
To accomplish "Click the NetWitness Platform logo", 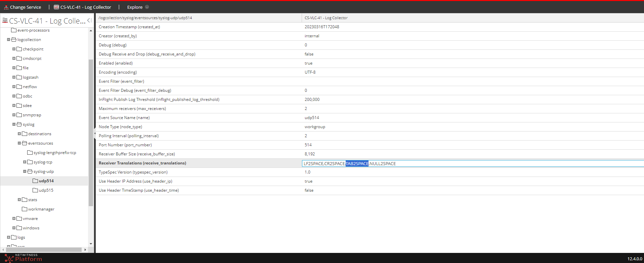I will [23, 258].
